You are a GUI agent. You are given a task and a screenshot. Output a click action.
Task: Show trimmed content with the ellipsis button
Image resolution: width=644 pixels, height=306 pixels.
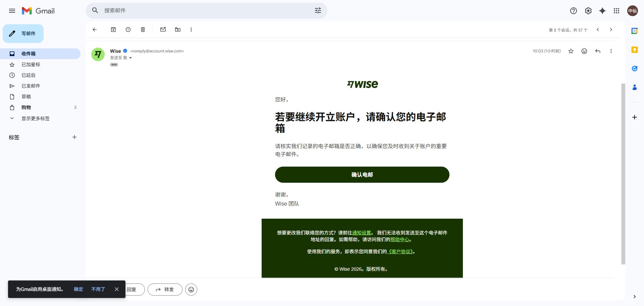(114, 64)
